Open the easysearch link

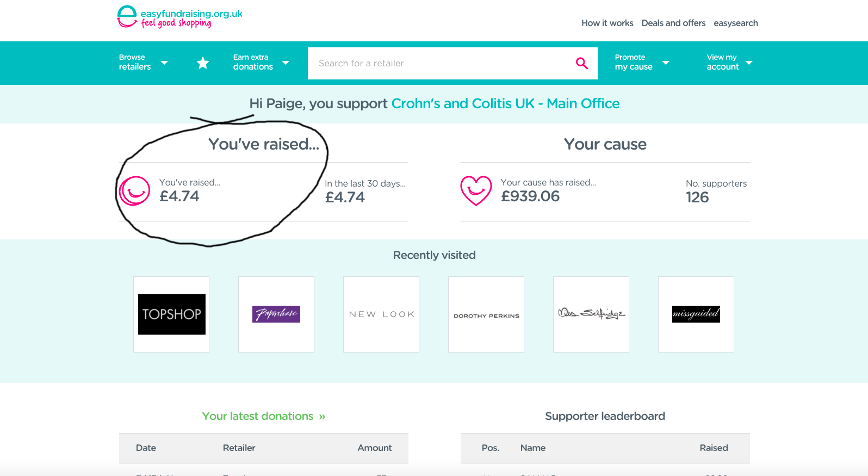coord(735,23)
